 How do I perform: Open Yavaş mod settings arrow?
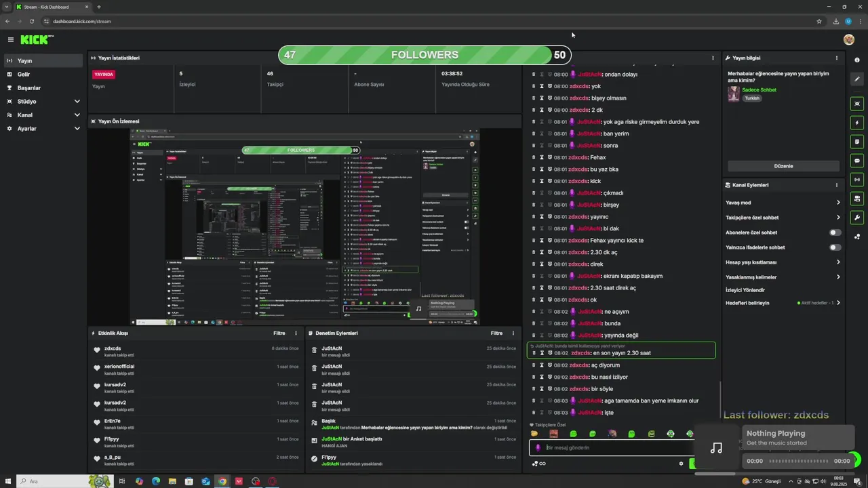[838, 203]
